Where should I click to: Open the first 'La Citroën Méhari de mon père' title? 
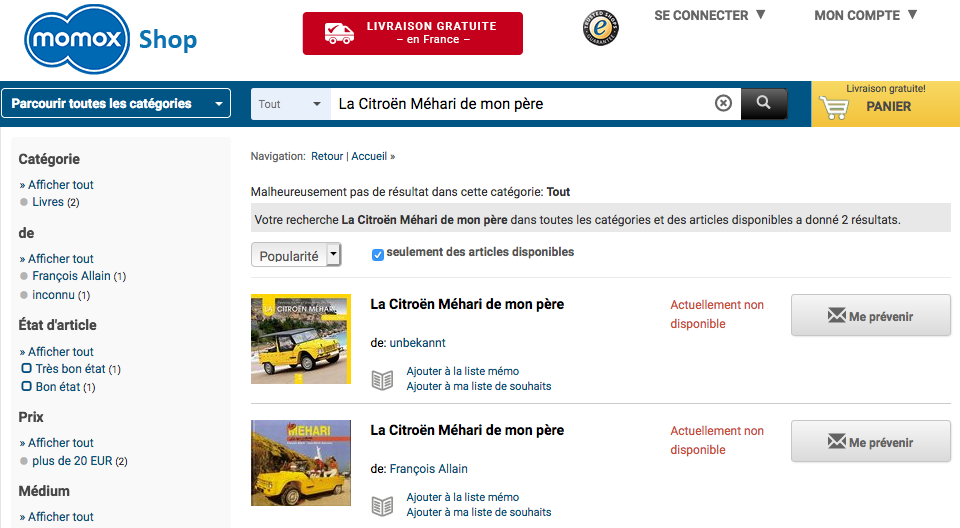[x=467, y=304]
